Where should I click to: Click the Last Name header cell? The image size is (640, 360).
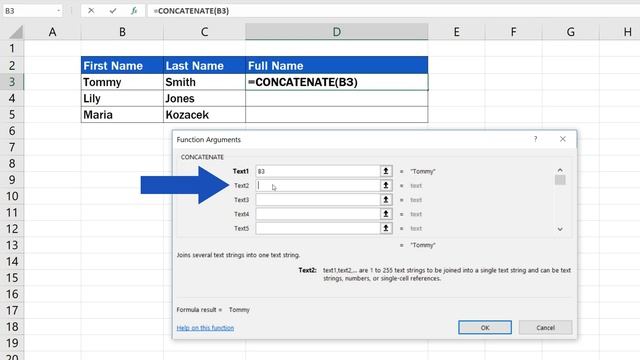tap(204, 65)
